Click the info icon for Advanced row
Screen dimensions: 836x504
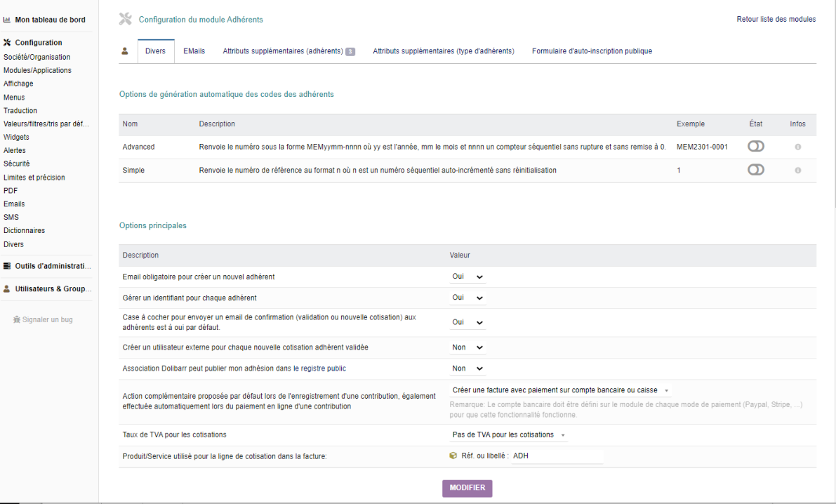click(x=797, y=147)
